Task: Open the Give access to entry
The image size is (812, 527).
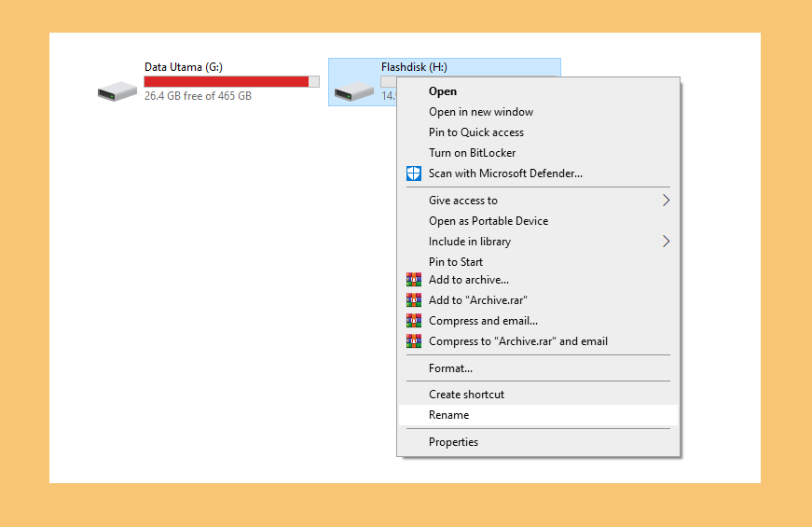Action: (x=538, y=201)
